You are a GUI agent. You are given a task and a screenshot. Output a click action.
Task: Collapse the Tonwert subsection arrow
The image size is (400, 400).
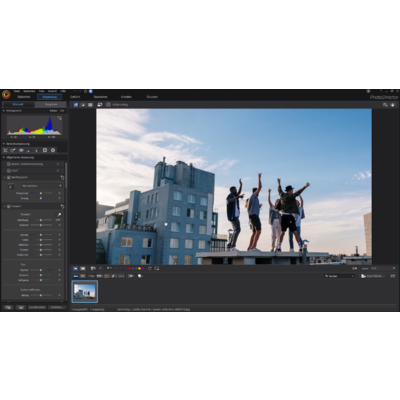5,207
